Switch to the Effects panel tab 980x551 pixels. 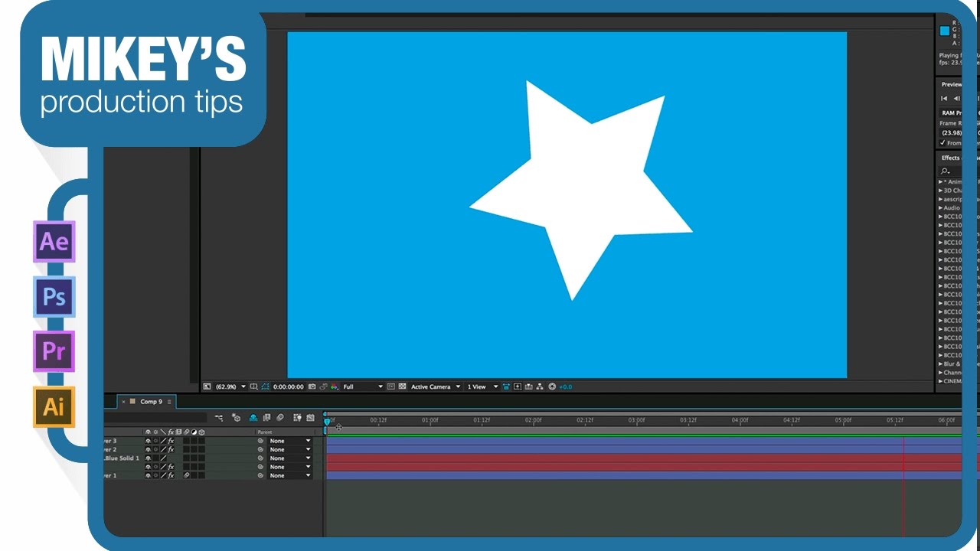coord(950,158)
